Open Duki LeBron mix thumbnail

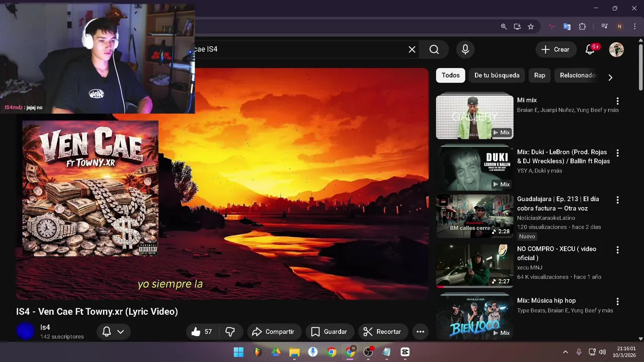click(x=474, y=169)
